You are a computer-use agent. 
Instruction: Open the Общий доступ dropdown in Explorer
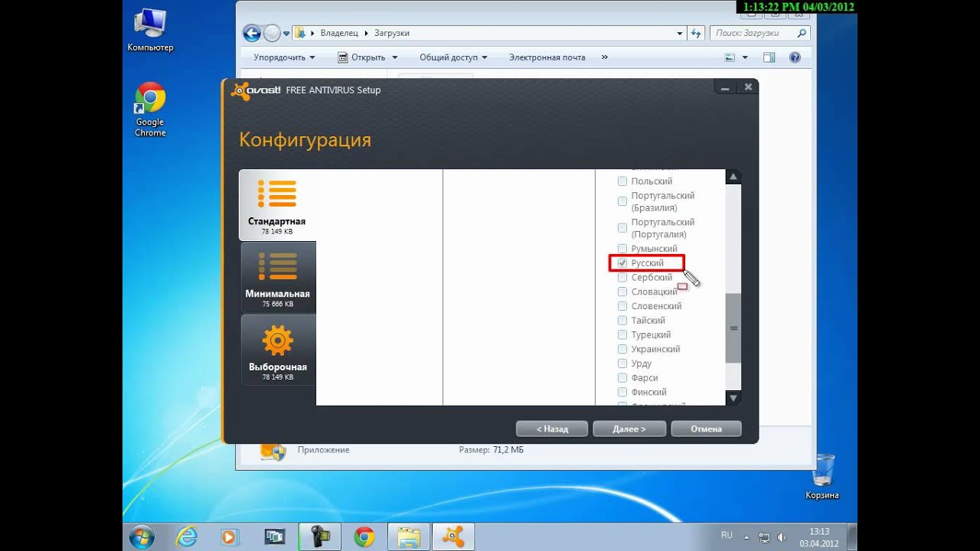[453, 57]
